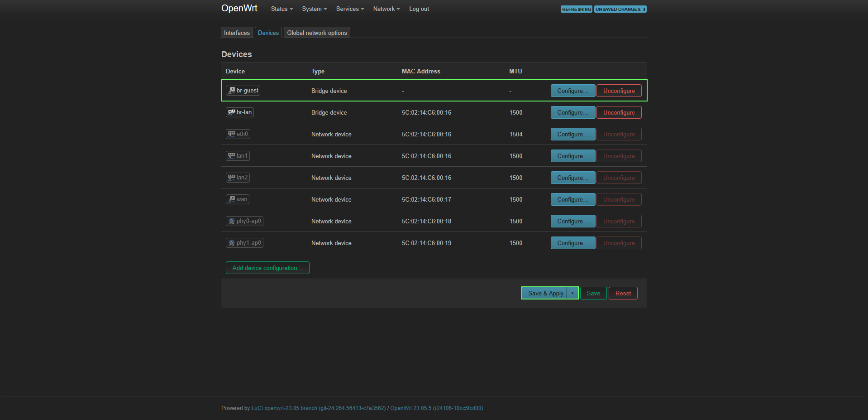Click phy0-ap0 MAC address 5C:02:14:C6:00:18

pyautogui.click(x=426, y=221)
